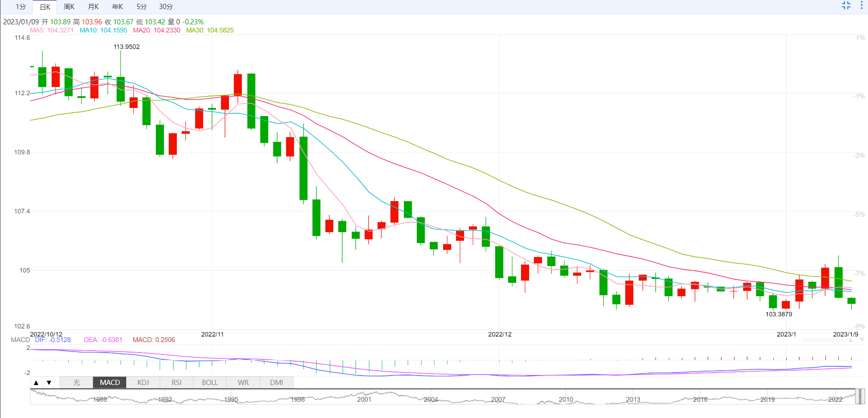Select the 日K daily candlestick tab
The image size is (868, 418).
pos(45,7)
